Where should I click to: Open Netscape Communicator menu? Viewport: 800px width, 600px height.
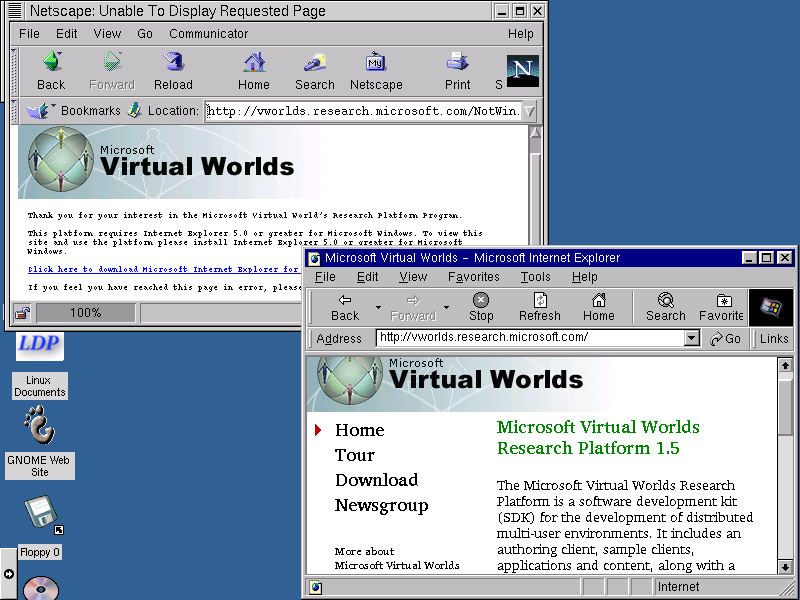tap(208, 34)
